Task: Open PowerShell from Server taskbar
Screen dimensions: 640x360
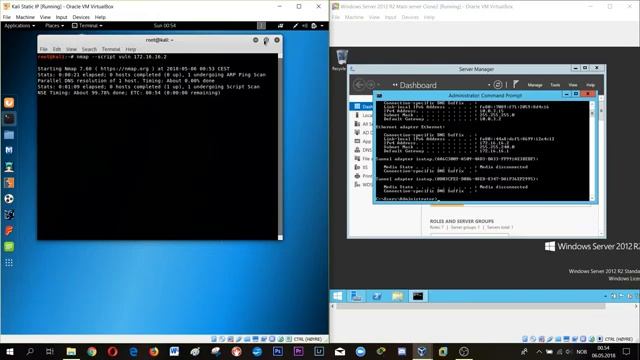Action: click(377, 296)
